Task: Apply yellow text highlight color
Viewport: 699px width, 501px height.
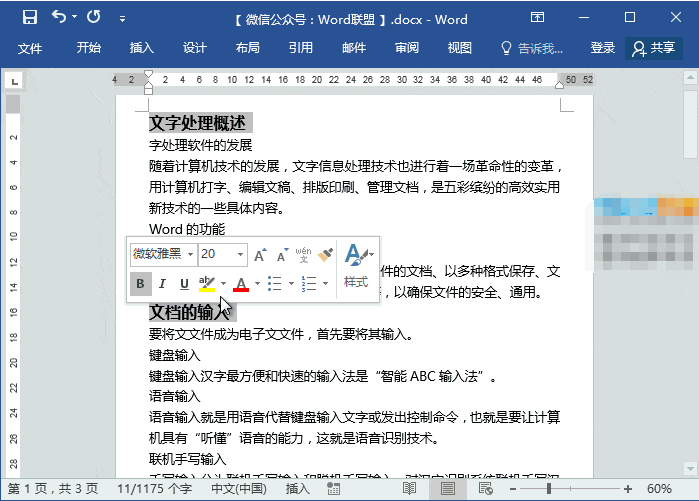Action: click(207, 283)
